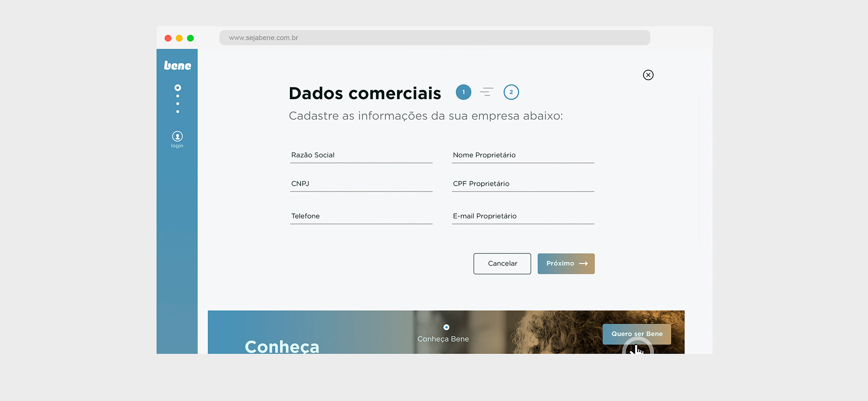Click the Quero ser Bene button
The width and height of the screenshot is (868, 401).
(x=637, y=334)
